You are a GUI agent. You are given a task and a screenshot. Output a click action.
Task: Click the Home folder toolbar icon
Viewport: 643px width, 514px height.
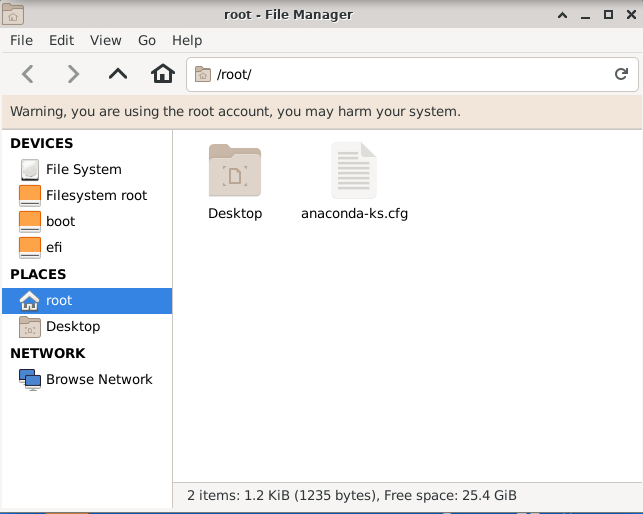(162, 74)
